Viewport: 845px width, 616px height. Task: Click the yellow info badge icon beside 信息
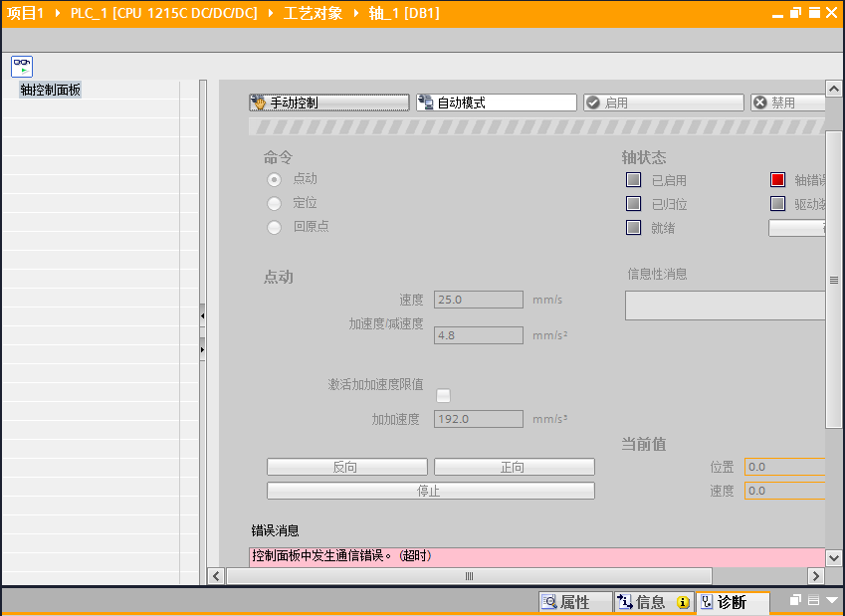[x=683, y=602]
